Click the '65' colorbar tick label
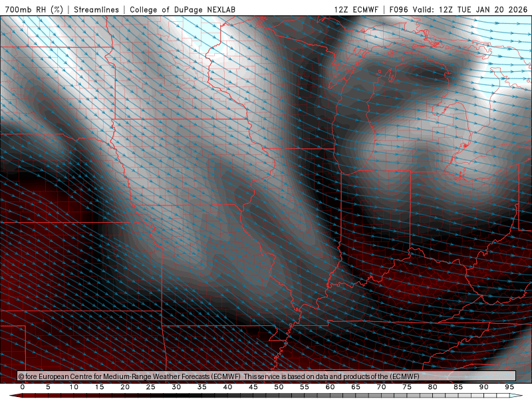Image resolution: width=532 pixels, height=399 pixels. pyautogui.click(x=356, y=387)
